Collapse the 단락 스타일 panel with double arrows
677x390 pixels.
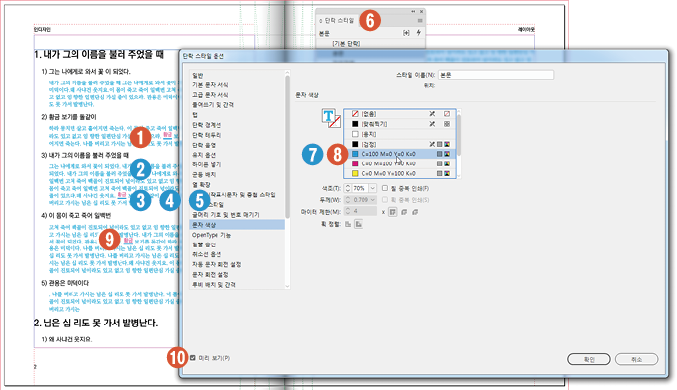(413, 12)
